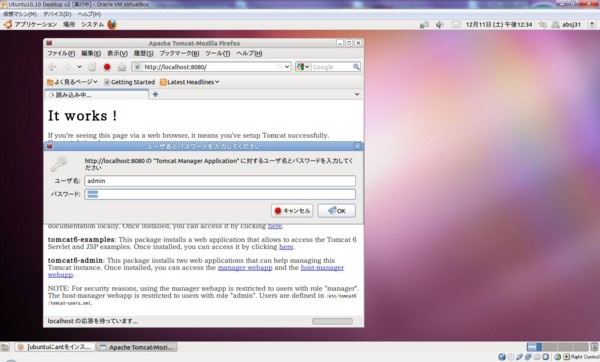This screenshot has width=600, height=362.
Task: Close the authentication dialog with X
Action: click(x=357, y=146)
